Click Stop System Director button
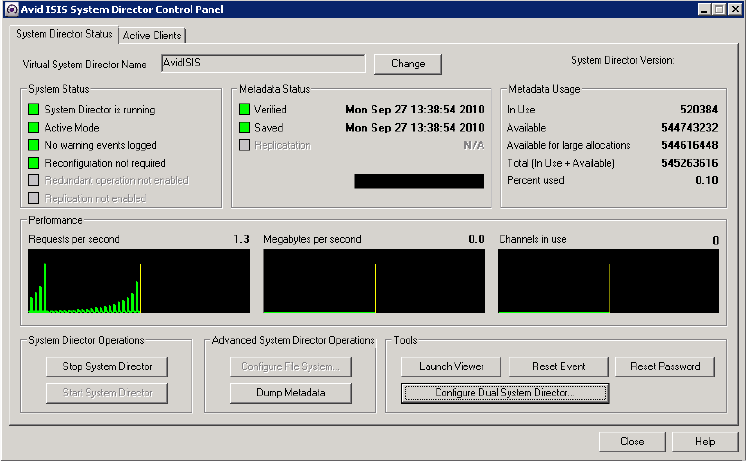Image resolution: width=746 pixels, height=461 pixels. [x=107, y=366]
